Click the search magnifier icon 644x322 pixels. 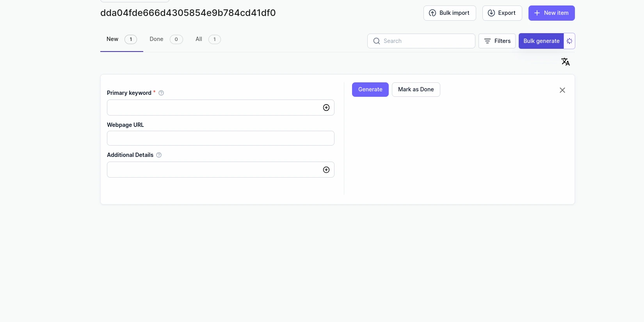tap(377, 41)
